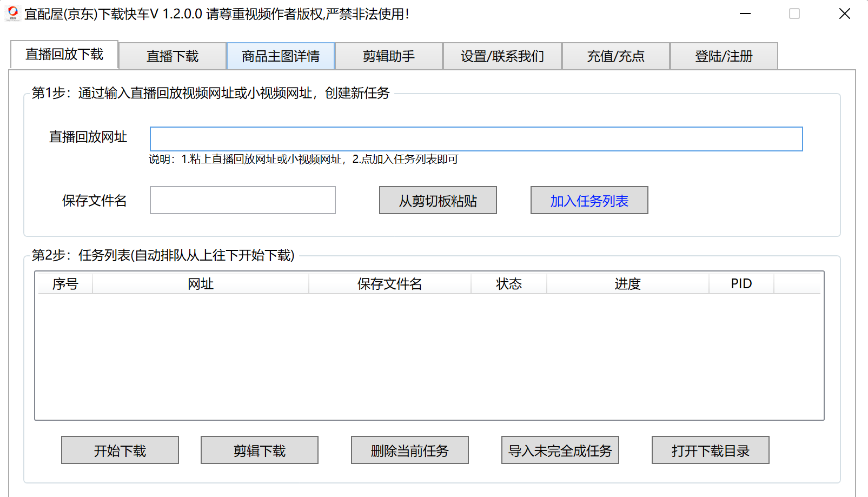
Task: Click the 剪辑下载 button
Action: pyautogui.click(x=260, y=450)
